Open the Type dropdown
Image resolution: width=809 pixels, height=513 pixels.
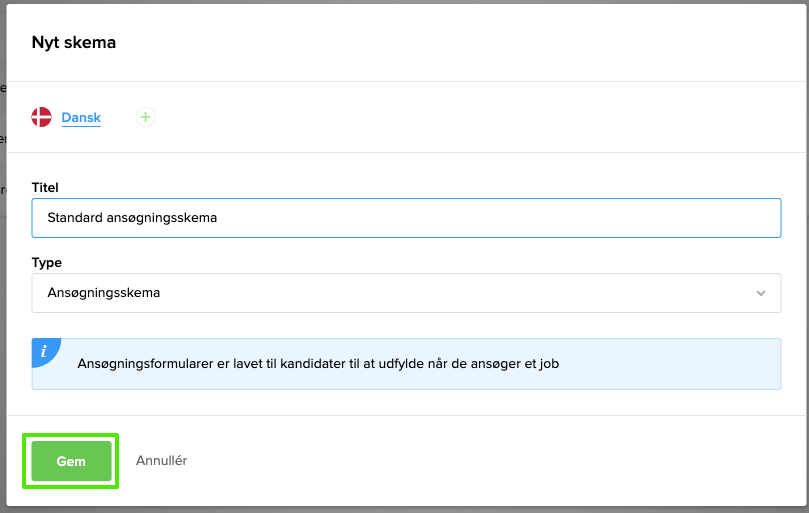tap(405, 293)
